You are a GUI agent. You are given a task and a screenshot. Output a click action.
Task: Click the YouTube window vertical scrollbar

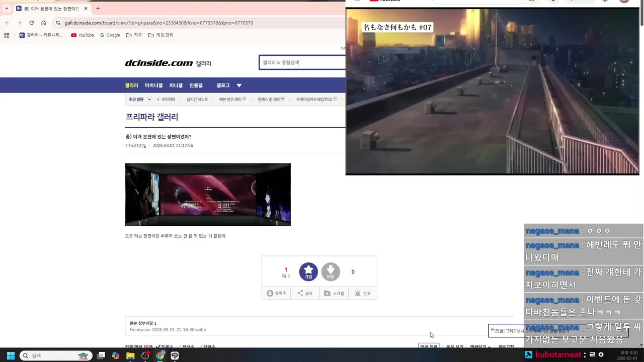coord(641,13)
